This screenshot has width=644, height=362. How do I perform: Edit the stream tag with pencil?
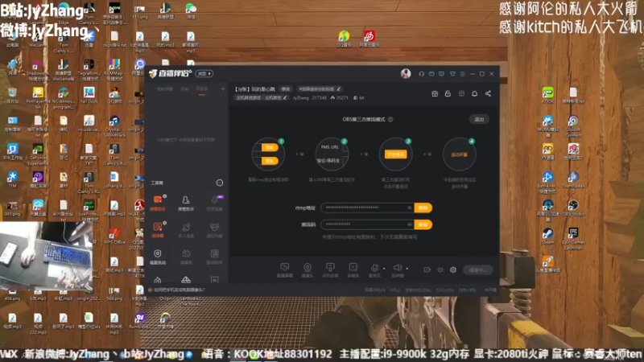(x=339, y=88)
